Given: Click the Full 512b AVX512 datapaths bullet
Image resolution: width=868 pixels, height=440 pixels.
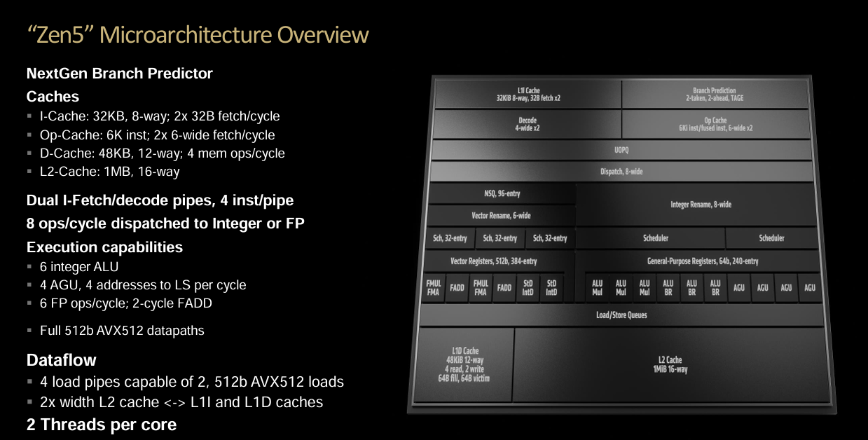Looking at the screenshot, I should click(x=122, y=330).
